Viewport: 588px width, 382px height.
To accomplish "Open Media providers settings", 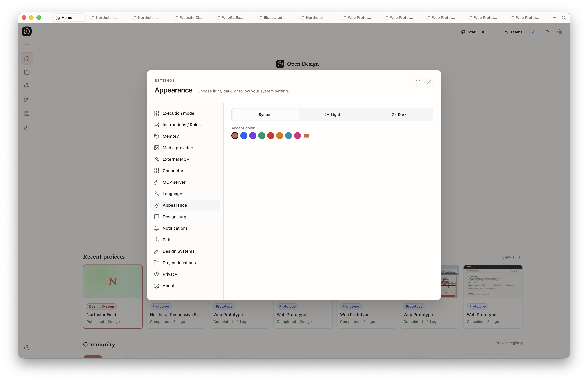I will click(185, 148).
